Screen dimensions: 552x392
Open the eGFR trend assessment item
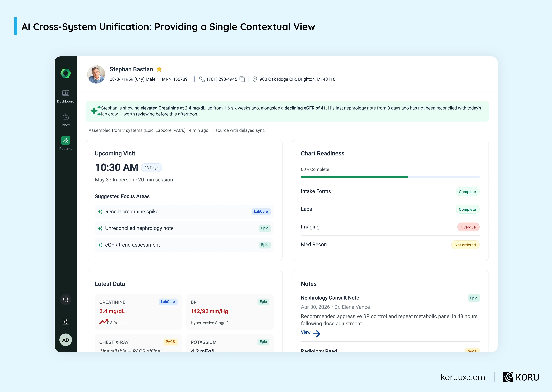click(184, 245)
